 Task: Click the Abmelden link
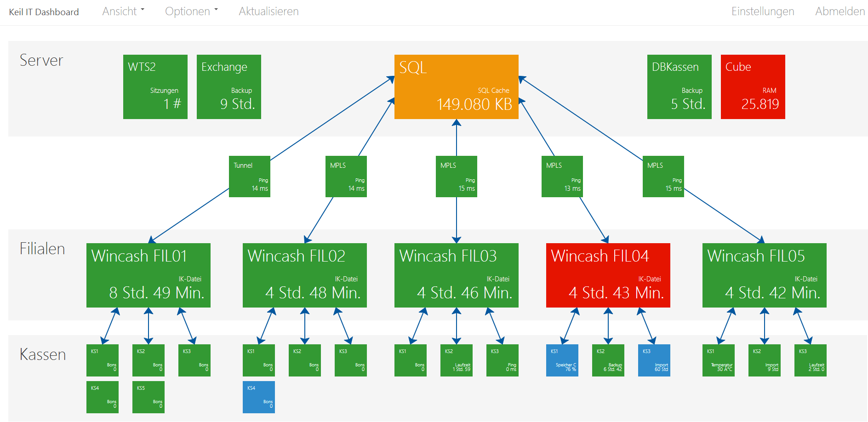(x=839, y=11)
